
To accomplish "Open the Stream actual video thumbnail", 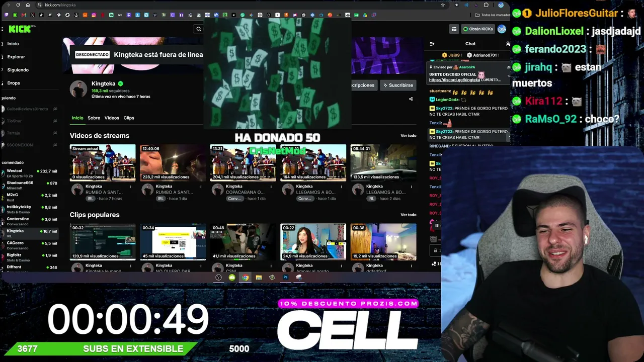I will pyautogui.click(x=103, y=162).
